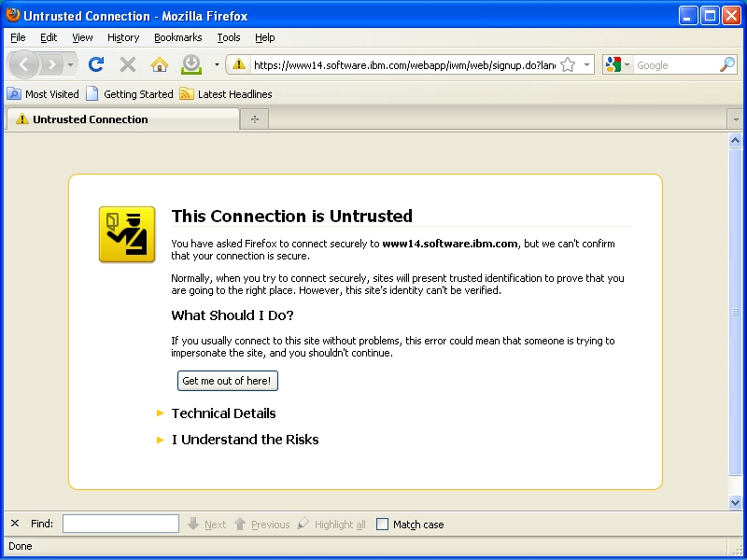Click the Reload page icon

point(95,64)
